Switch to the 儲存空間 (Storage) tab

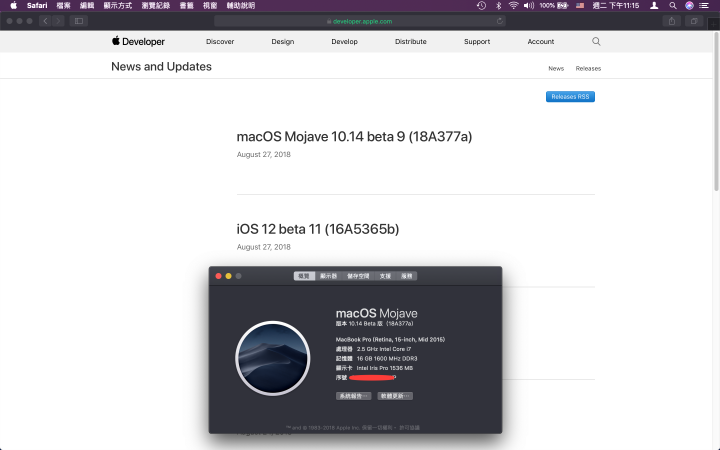358,276
